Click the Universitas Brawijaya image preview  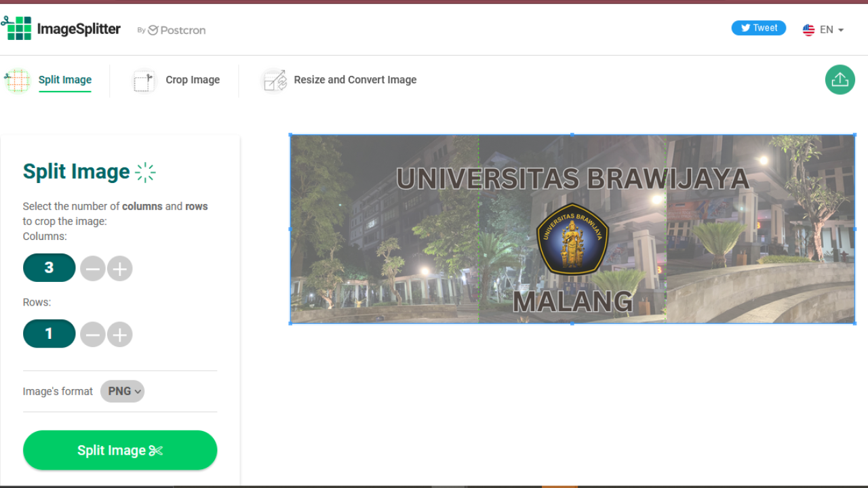coord(572,229)
